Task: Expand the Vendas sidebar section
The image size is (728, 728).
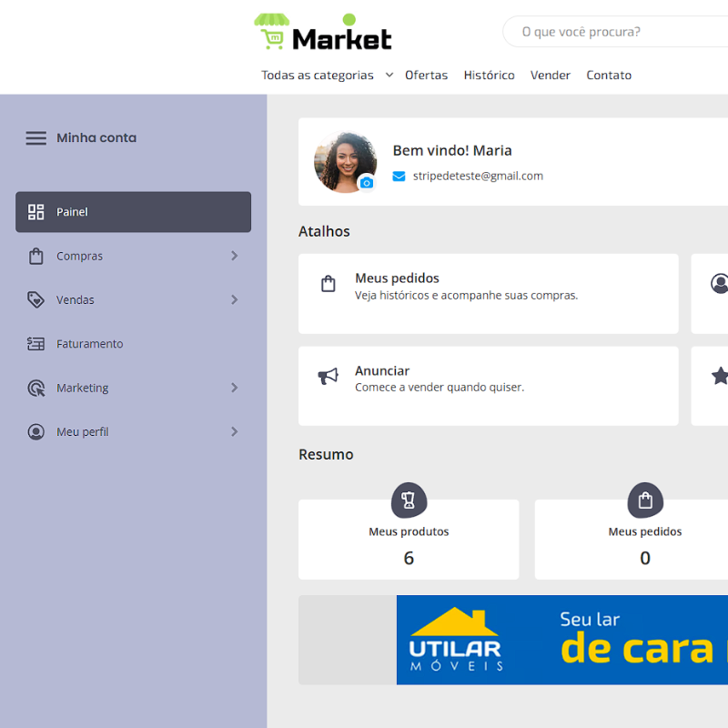Action: click(235, 299)
